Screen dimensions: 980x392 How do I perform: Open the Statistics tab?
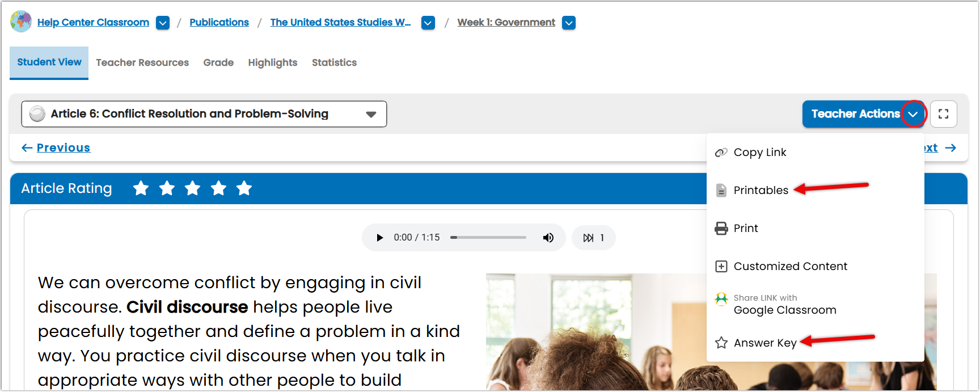pyautogui.click(x=334, y=62)
